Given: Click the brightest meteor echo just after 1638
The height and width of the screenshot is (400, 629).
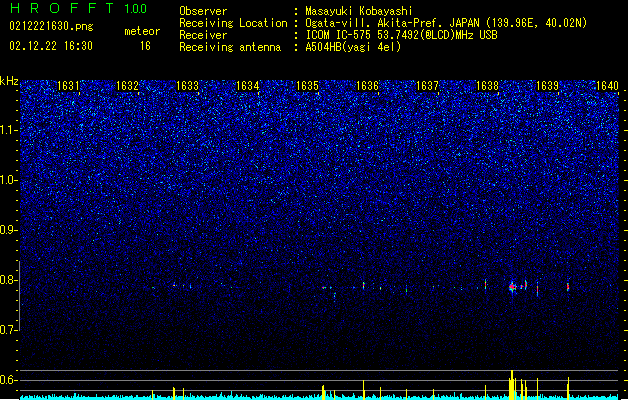Looking at the screenshot, I should pos(512,287).
